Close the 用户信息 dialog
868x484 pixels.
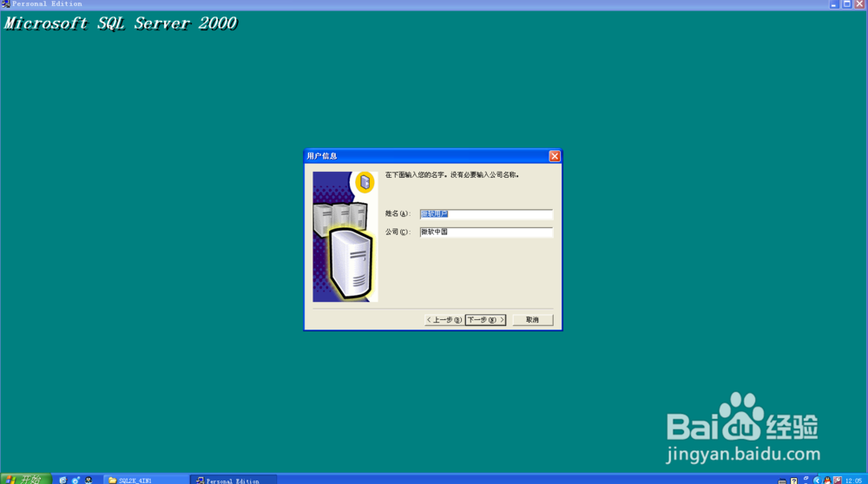click(x=554, y=156)
